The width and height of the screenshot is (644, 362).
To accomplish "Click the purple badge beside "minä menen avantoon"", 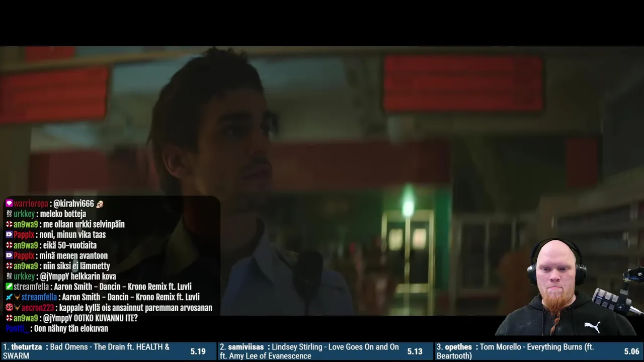I will 9,255.
